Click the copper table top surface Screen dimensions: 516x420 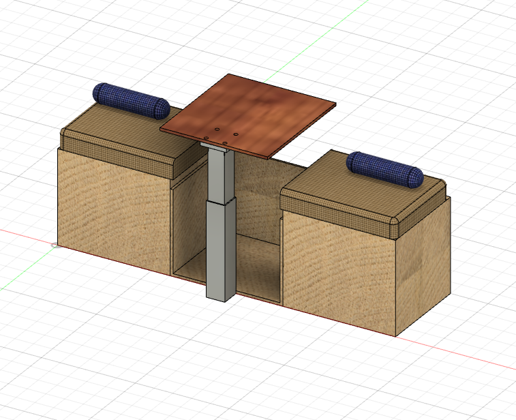click(x=259, y=109)
